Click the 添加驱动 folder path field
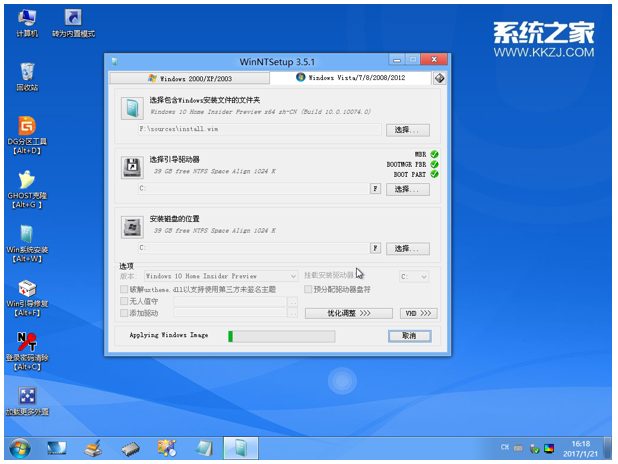Screen dimensions: 618x464 point(230,313)
